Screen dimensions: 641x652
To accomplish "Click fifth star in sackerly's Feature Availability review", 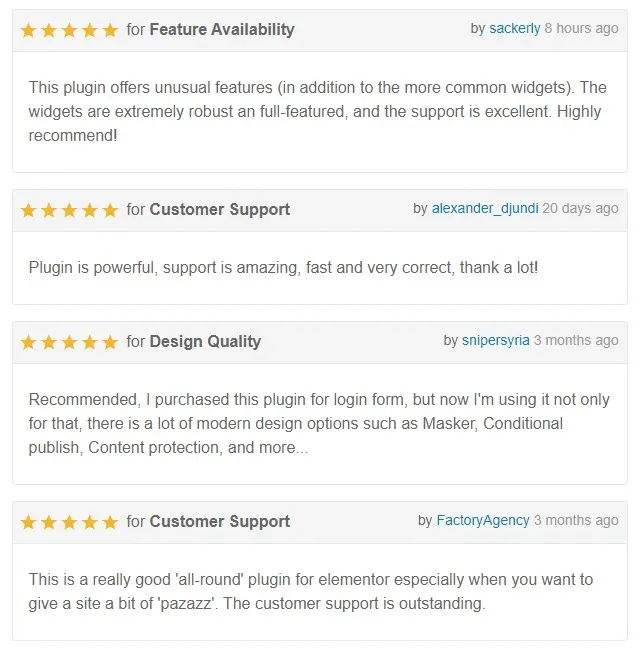I will click(110, 30).
